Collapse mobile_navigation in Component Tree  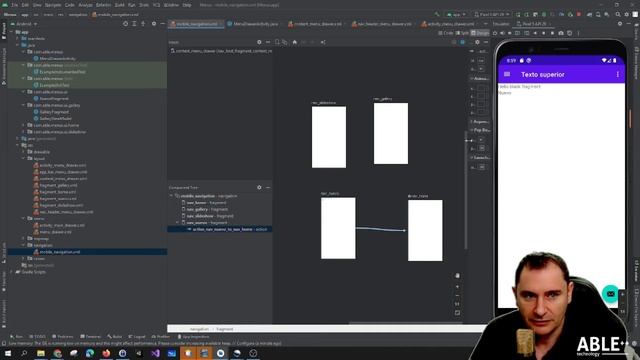(x=172, y=196)
